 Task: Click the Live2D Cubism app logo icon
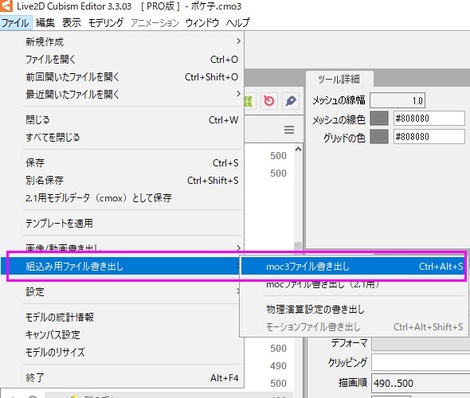click(x=6, y=6)
